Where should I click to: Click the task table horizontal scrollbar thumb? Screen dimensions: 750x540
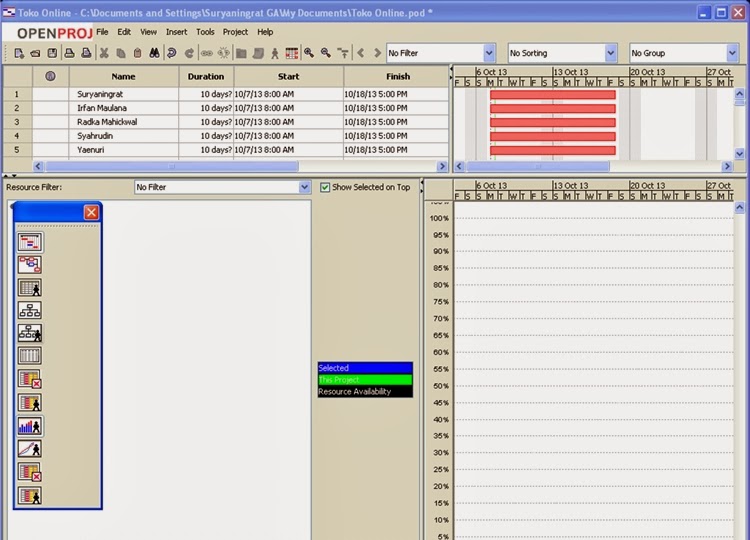tap(172, 166)
